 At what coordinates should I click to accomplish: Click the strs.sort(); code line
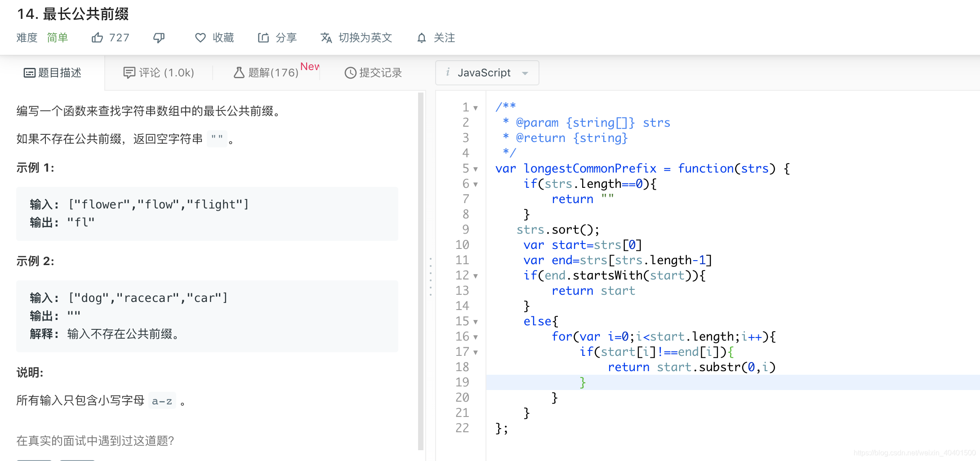(558, 230)
